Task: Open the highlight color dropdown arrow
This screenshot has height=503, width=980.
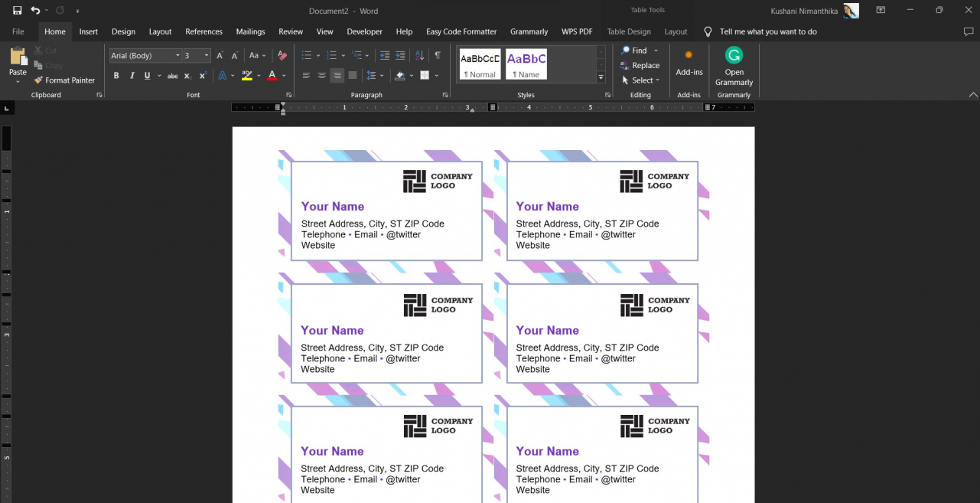Action: pyautogui.click(x=259, y=75)
